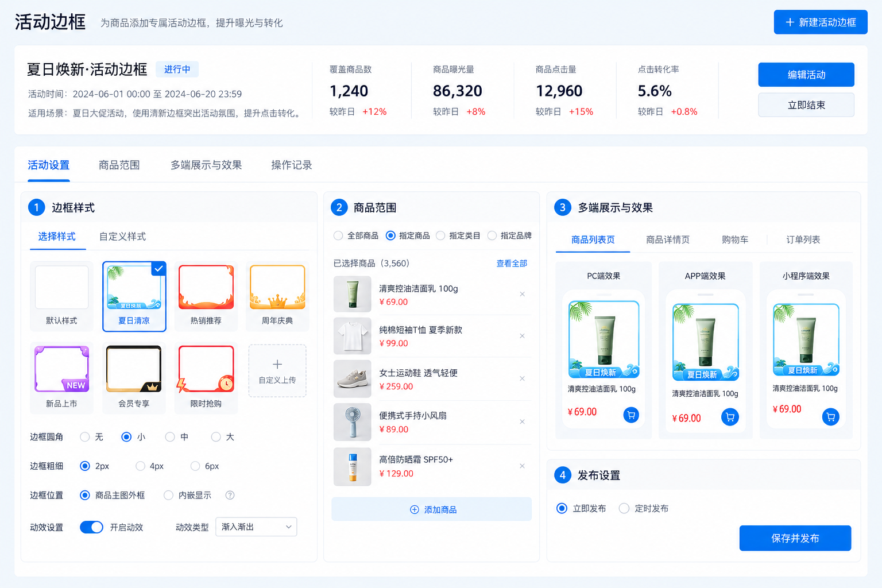This screenshot has height=588, width=882.
Task: Click the plus icon in 自定义上传 tile
Action: (277, 364)
